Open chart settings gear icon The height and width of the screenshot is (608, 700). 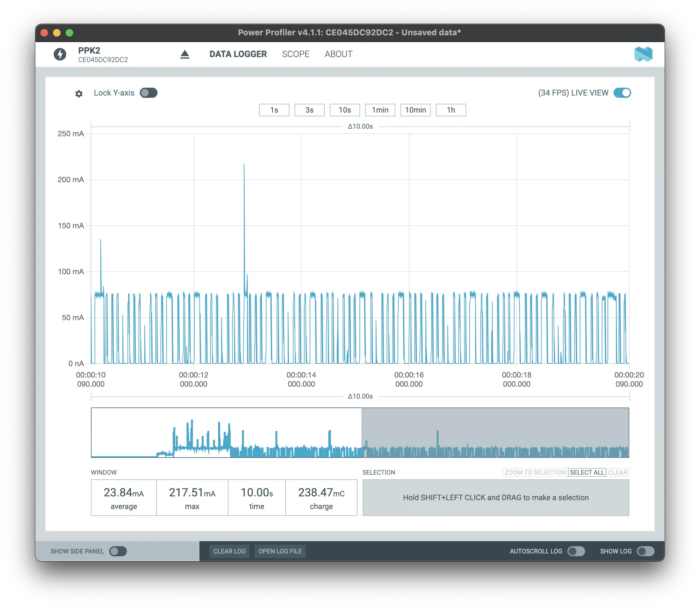click(x=79, y=94)
